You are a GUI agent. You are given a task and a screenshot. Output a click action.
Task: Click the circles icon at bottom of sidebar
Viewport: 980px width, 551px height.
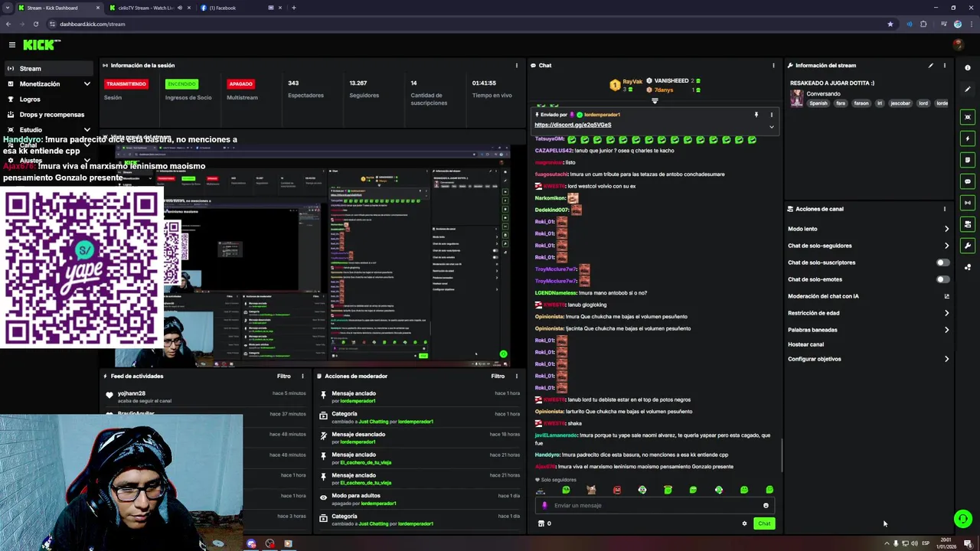coord(968,267)
